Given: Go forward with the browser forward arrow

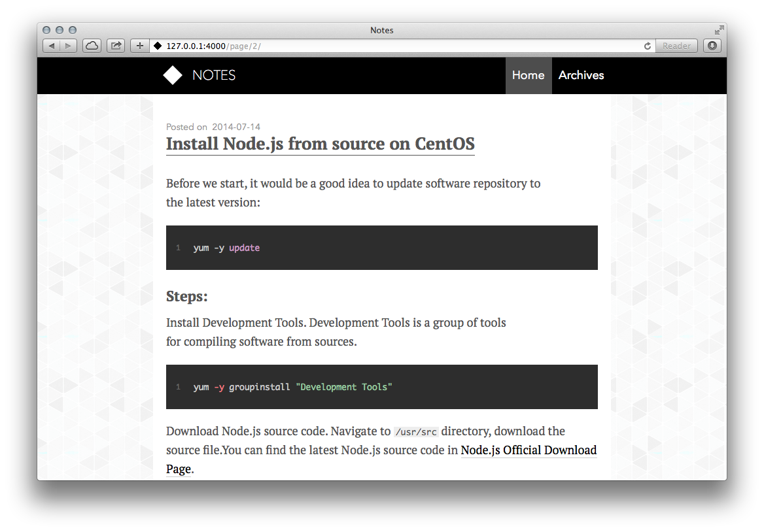Looking at the screenshot, I should pyautogui.click(x=68, y=46).
